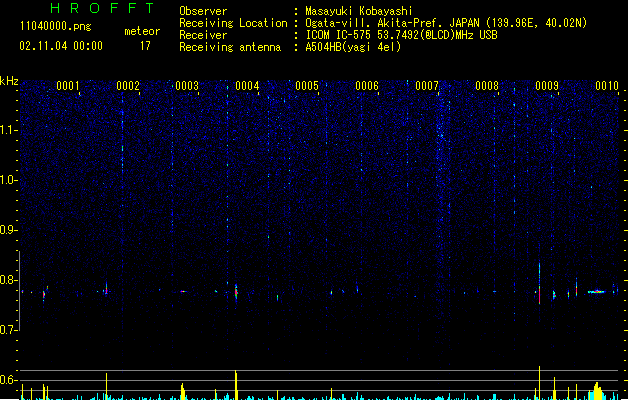The image size is (629, 400).
Task: Click the 1.0 kHz axis label
Action: [8, 180]
